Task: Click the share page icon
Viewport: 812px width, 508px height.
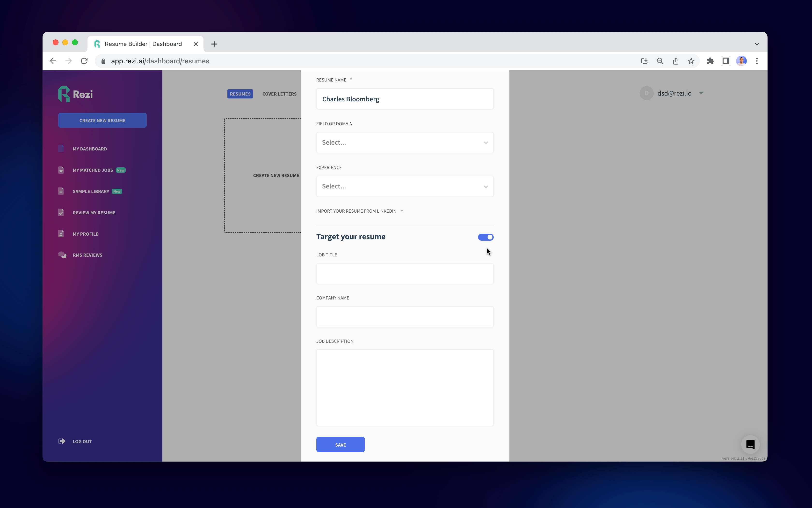Action: click(675, 61)
